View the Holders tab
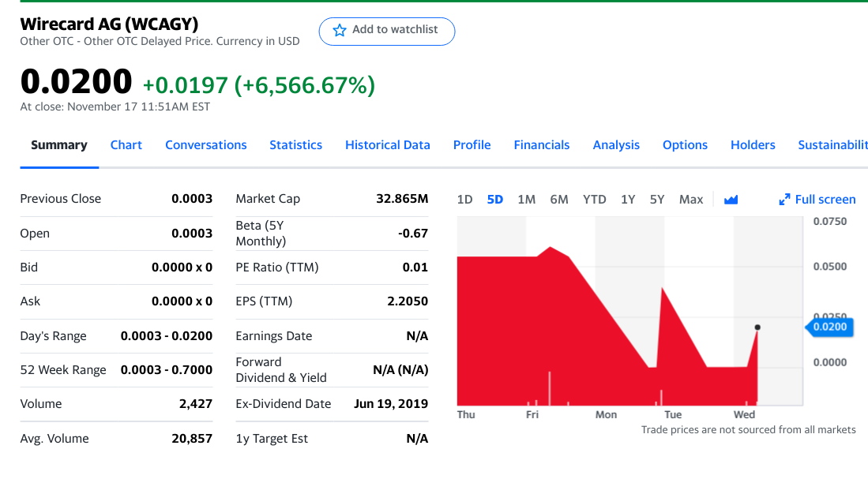 pos(753,145)
